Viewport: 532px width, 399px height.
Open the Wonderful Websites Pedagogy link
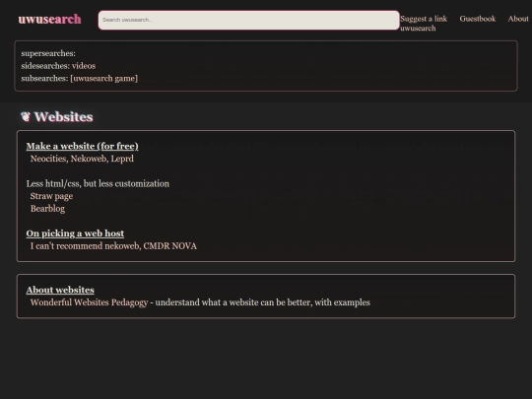(89, 302)
